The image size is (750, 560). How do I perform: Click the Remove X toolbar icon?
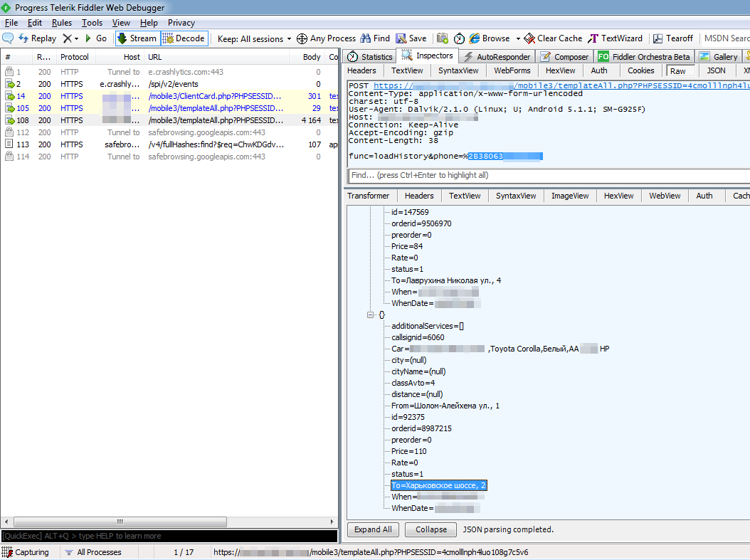click(68, 38)
